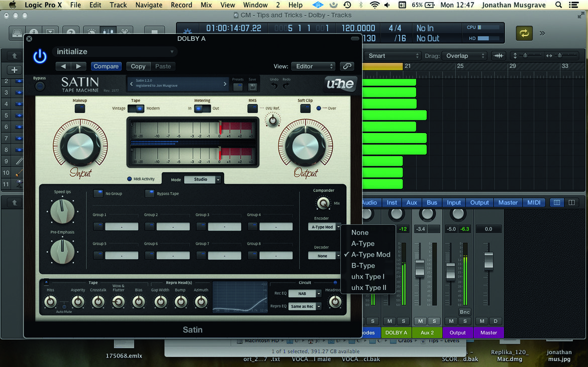Click the Copy button

tap(138, 66)
